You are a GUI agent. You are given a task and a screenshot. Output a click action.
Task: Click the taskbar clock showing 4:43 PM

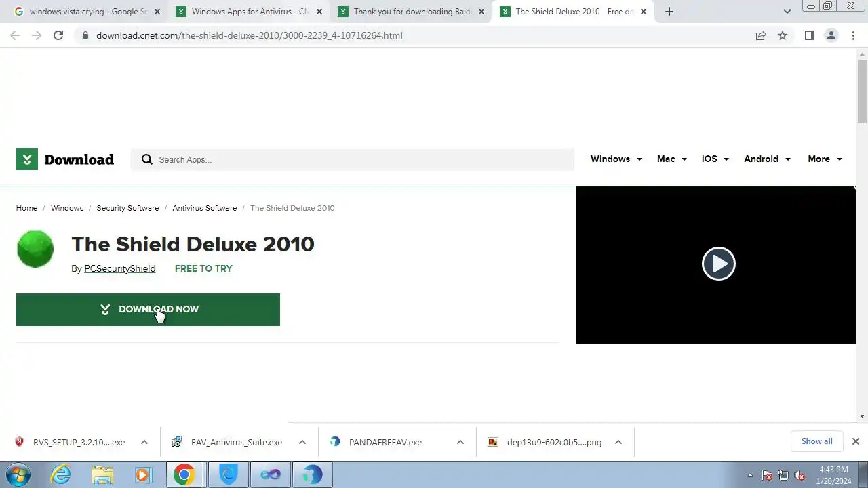click(833, 475)
